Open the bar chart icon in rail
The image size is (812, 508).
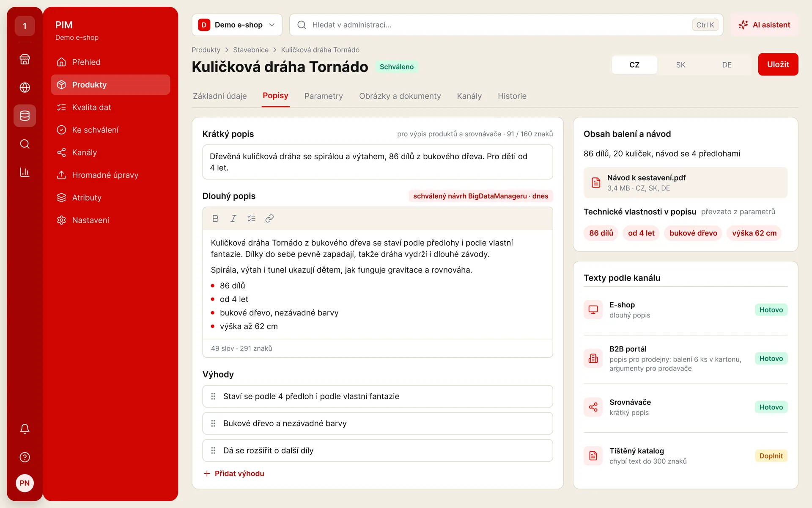point(25,172)
